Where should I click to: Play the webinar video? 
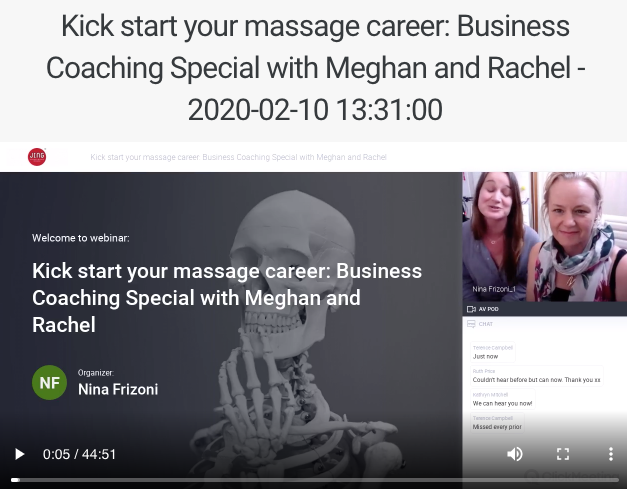pyautogui.click(x=19, y=454)
